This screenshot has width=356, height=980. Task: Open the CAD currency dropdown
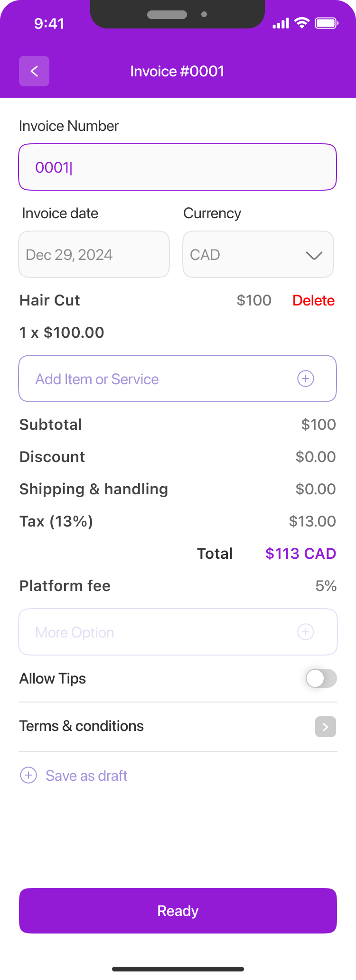(x=258, y=254)
